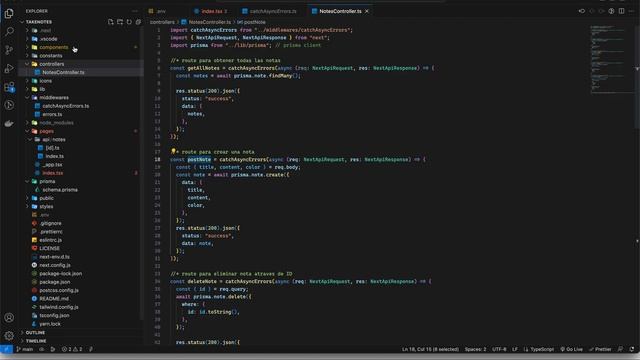
Task: Switch to the index.tsx editor tab
Action: (x=213, y=11)
